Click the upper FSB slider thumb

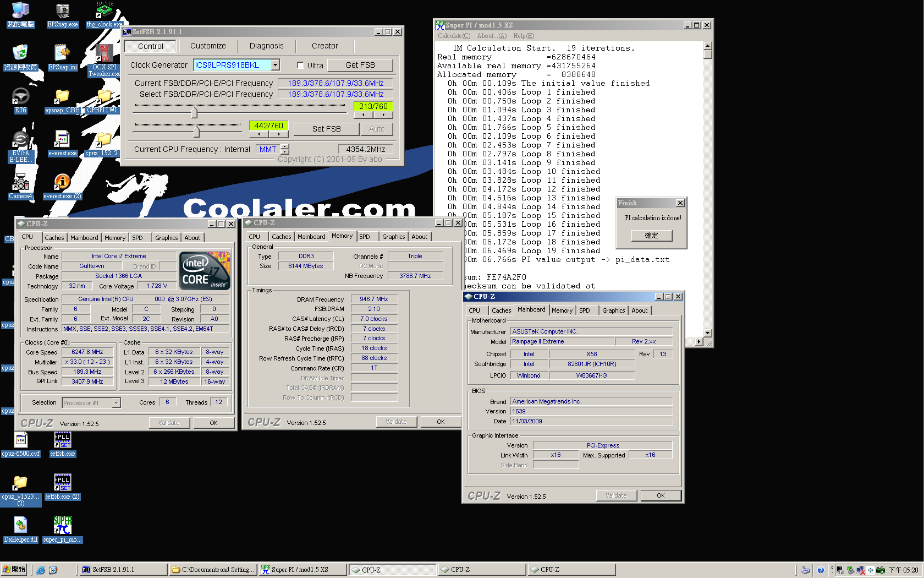194,112
